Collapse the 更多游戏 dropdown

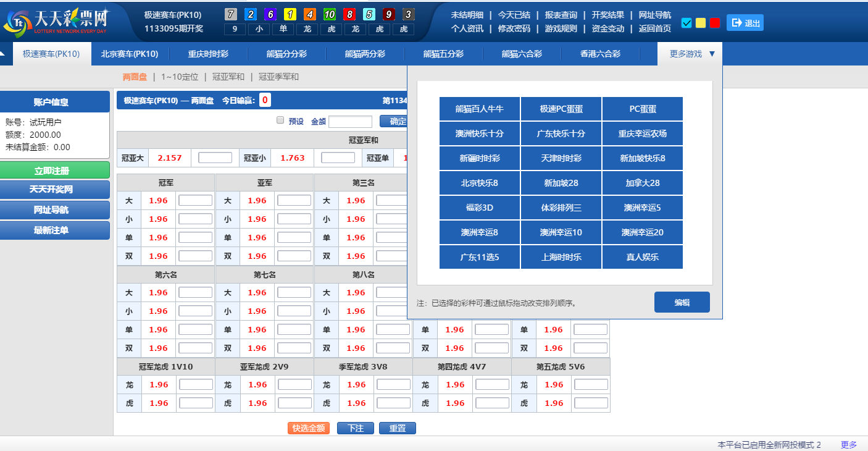point(691,54)
